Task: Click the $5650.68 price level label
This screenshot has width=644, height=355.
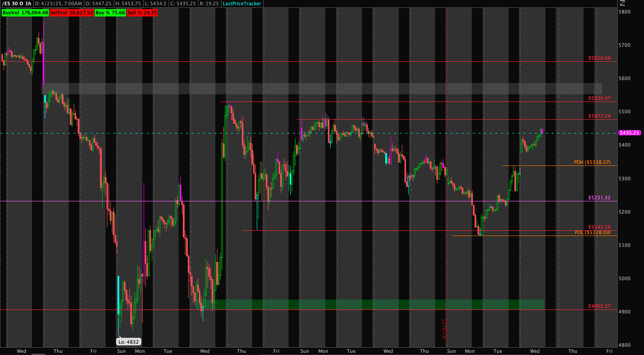Action: pos(599,58)
